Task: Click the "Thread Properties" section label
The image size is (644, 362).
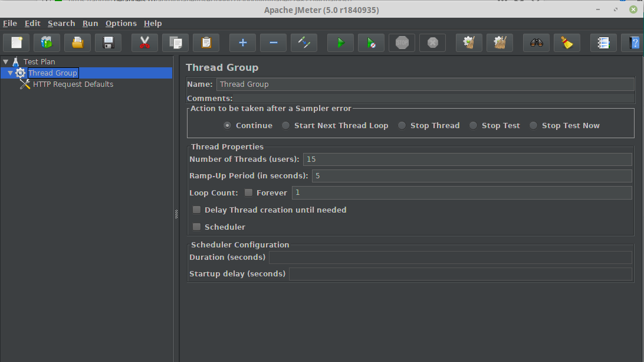Action: click(x=227, y=147)
